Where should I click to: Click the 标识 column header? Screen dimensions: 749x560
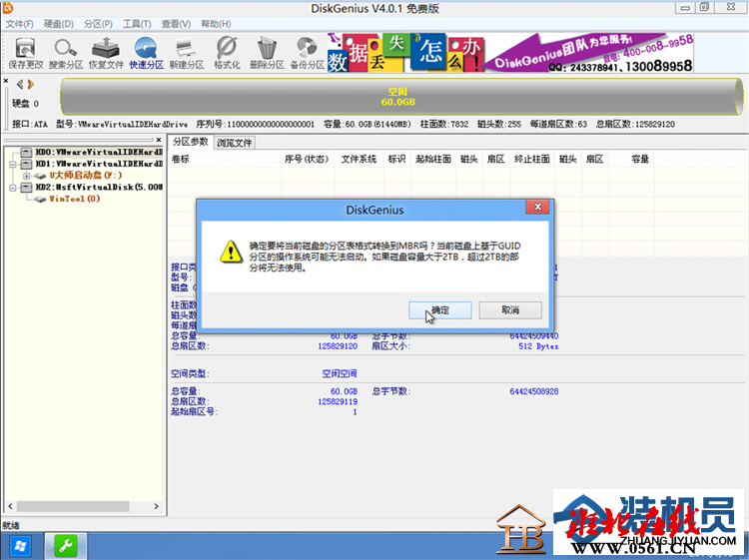click(x=396, y=159)
